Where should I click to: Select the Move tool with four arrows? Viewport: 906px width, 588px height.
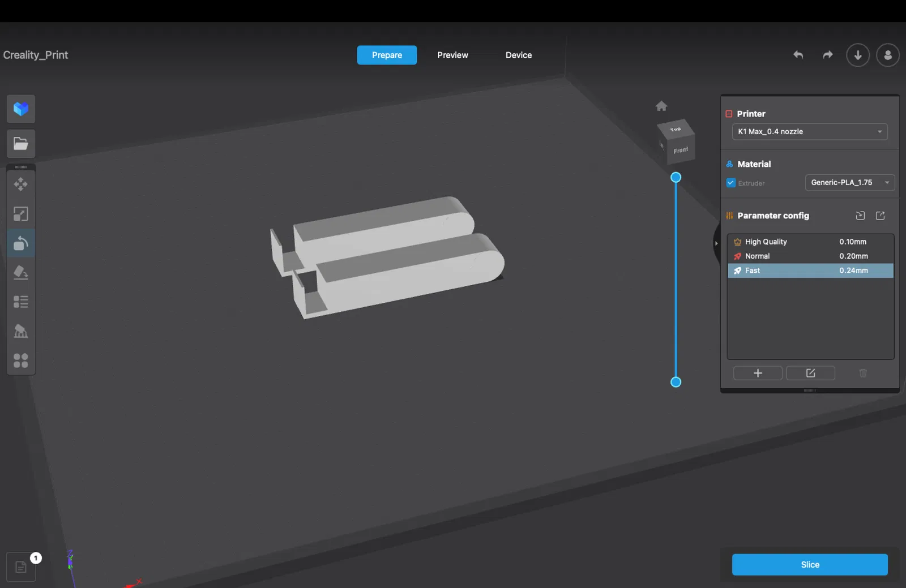(21, 184)
